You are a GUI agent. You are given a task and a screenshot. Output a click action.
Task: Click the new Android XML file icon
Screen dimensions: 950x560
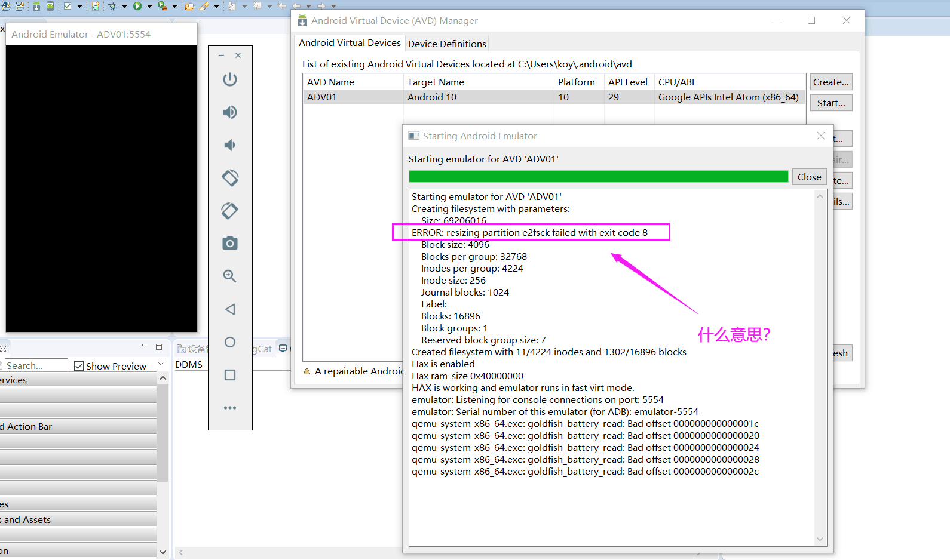(x=96, y=6)
